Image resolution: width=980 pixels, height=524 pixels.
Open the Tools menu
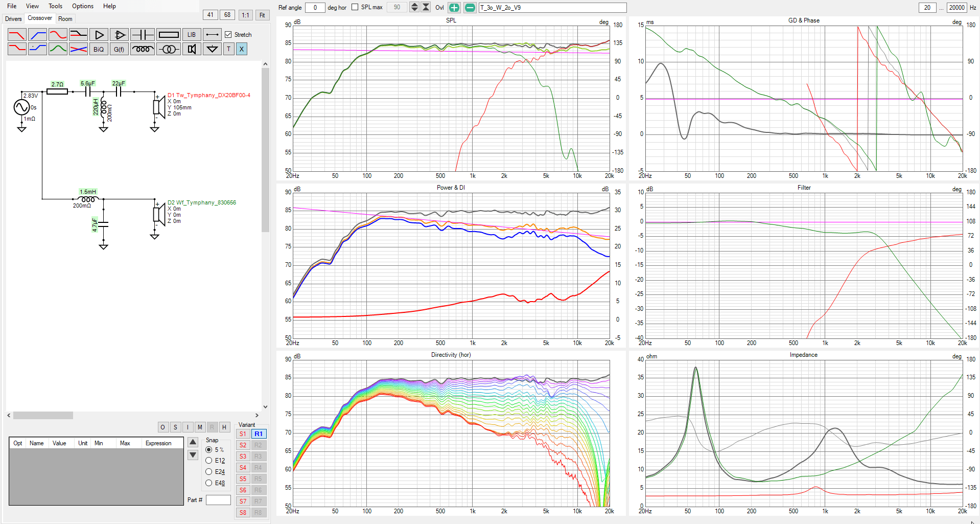[55, 6]
